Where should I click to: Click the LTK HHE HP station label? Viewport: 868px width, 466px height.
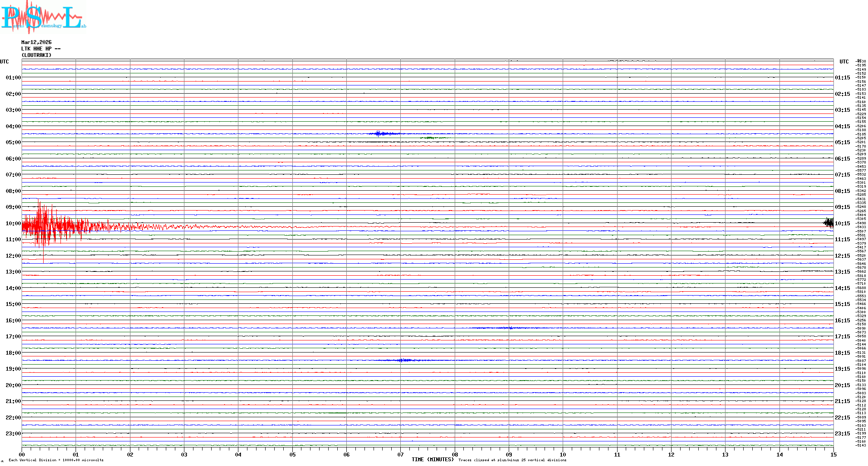[41, 49]
